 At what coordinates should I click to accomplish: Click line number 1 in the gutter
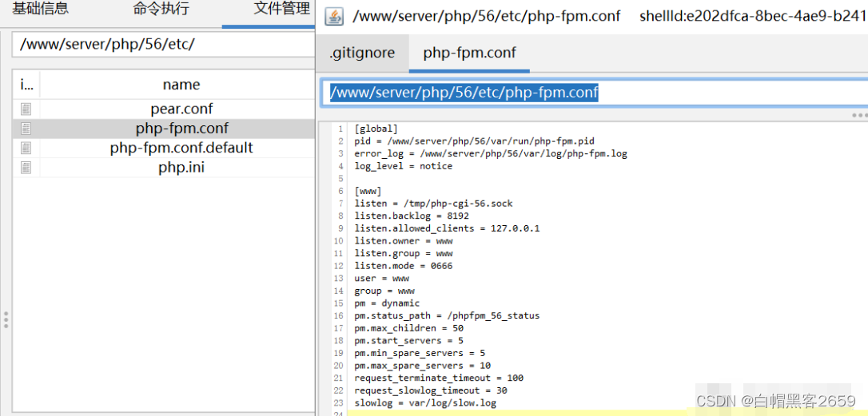click(x=341, y=129)
